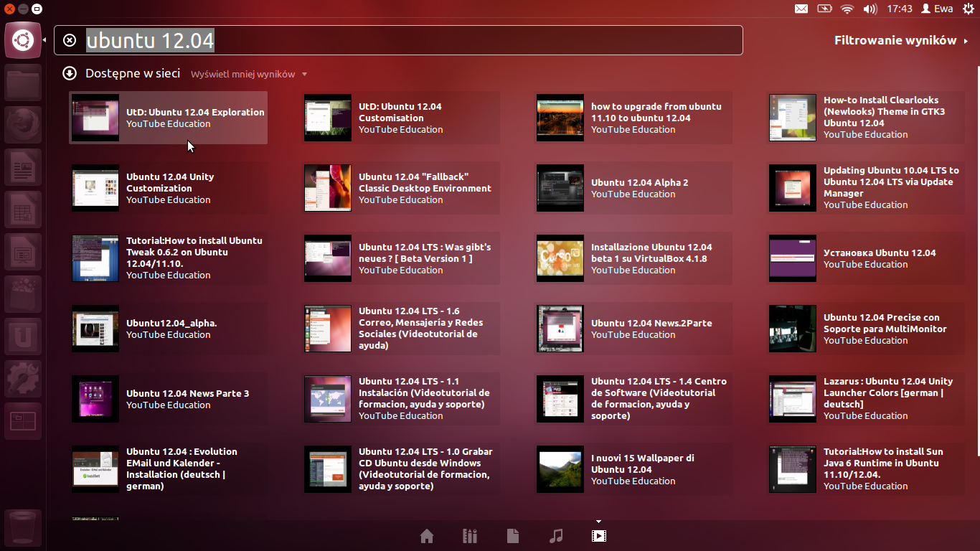Open Lazarus Unity Launcher Colors video
This screenshot has height=551, width=980.
point(866,399)
